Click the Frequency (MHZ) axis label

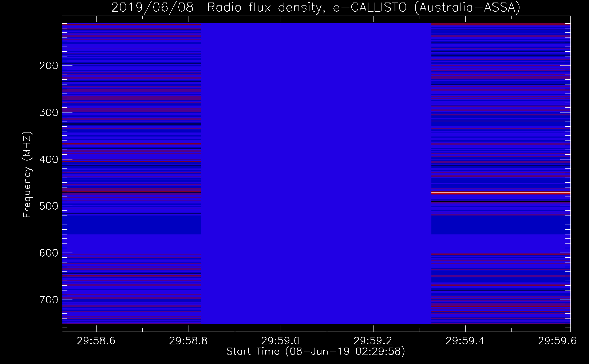(x=27, y=174)
